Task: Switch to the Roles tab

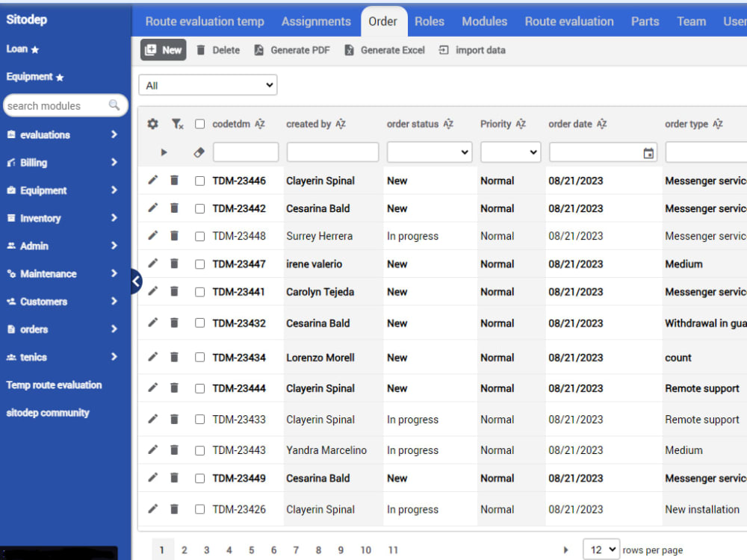Action: (x=430, y=22)
